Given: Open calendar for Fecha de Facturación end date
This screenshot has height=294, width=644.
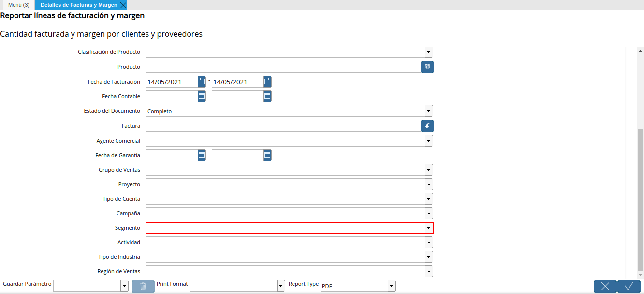Looking at the screenshot, I should click(x=267, y=82).
